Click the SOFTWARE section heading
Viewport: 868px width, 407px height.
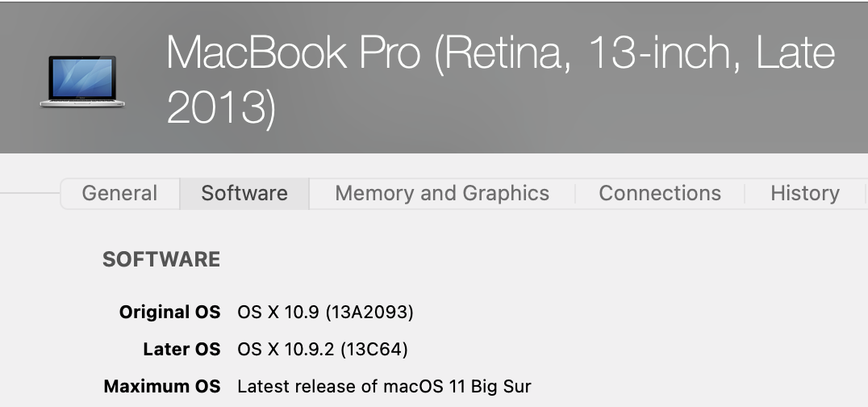[x=161, y=260]
